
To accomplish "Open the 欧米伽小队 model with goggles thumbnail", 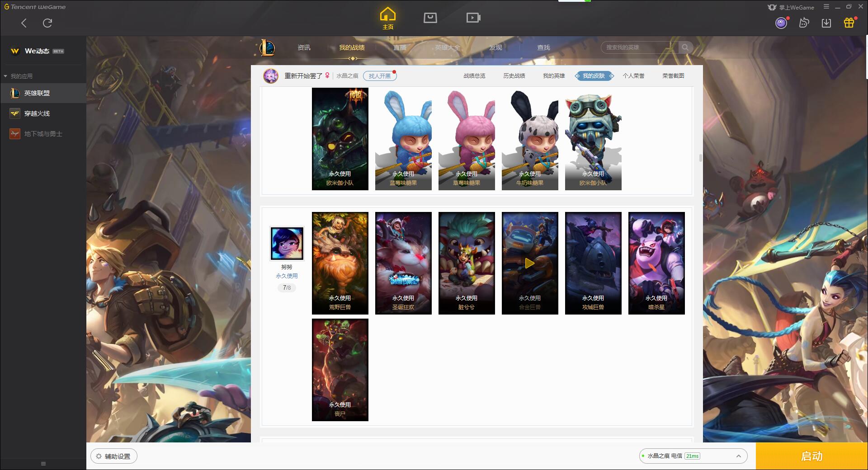I will pos(593,139).
